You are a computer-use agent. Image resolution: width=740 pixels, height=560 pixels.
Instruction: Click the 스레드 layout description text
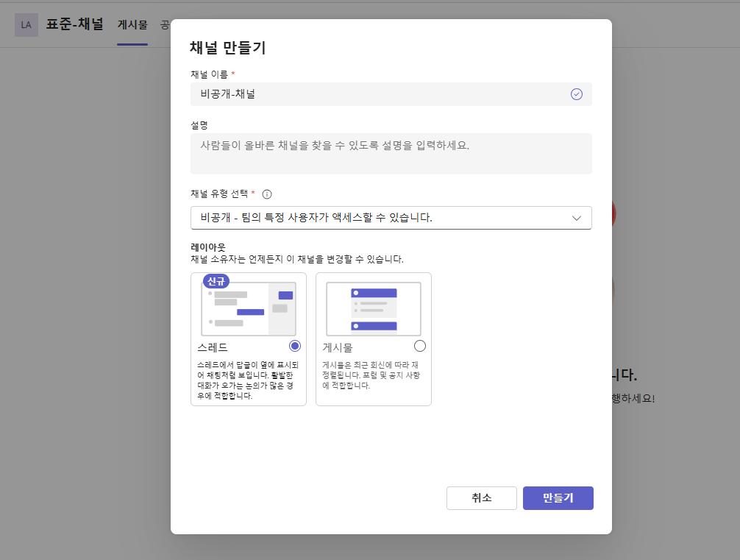[248, 380]
